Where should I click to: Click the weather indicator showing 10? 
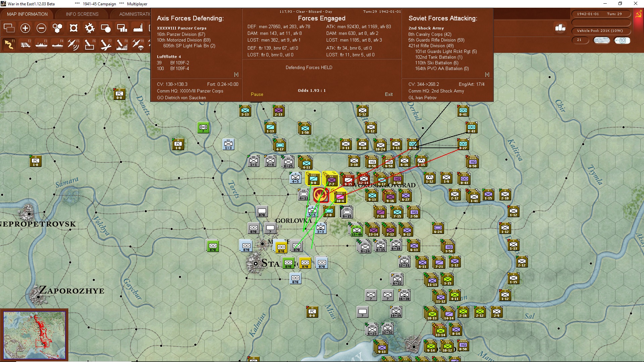(622, 40)
